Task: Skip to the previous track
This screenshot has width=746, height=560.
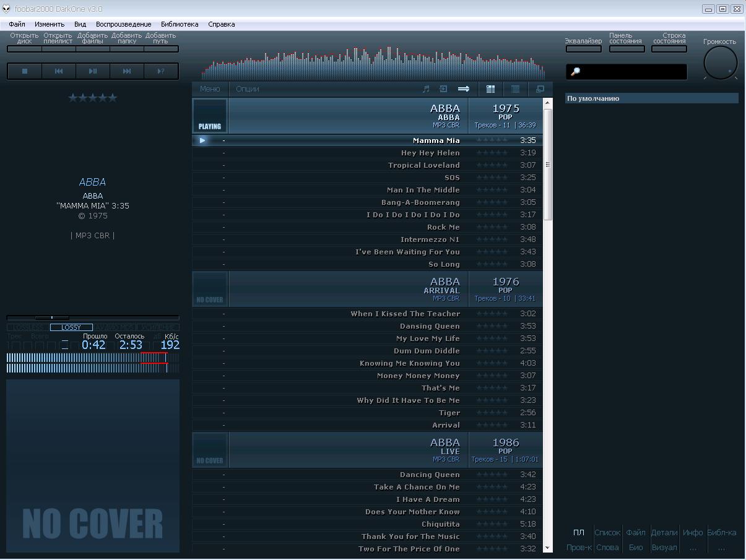Action: pyautogui.click(x=59, y=71)
